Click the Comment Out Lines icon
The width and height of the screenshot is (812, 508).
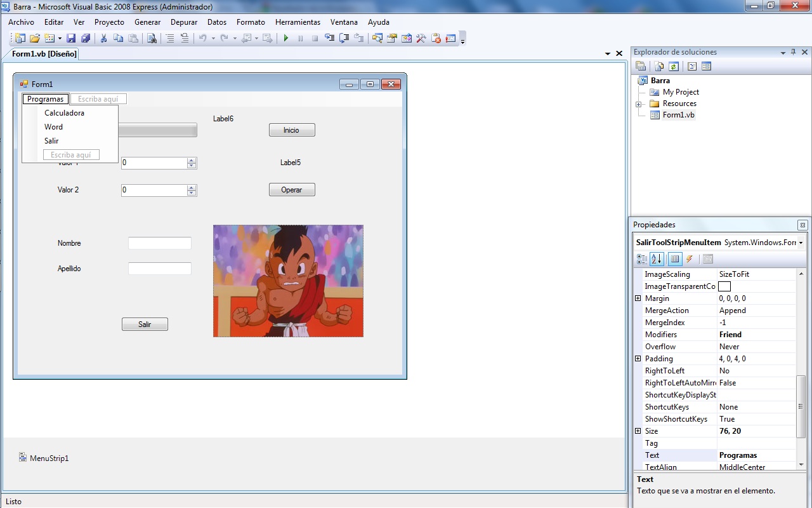(x=170, y=38)
